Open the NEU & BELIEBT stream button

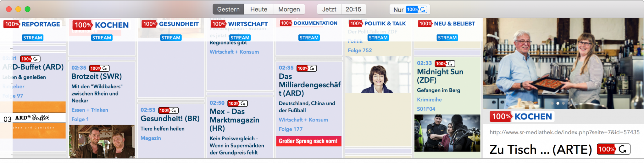click(x=447, y=38)
